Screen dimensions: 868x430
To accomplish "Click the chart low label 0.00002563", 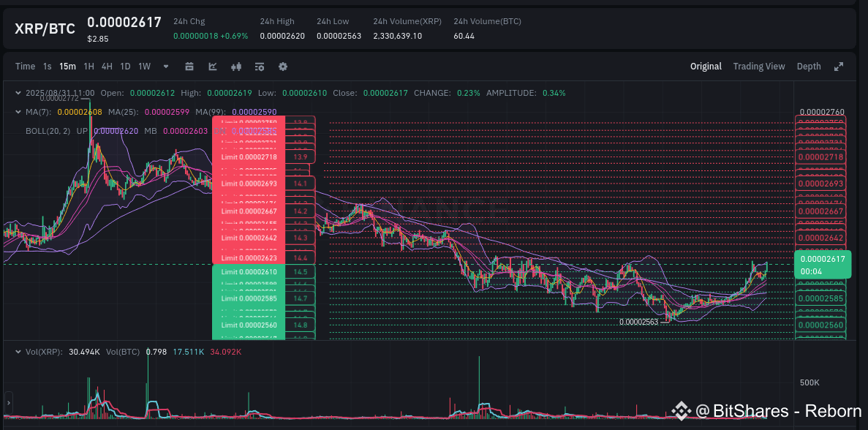I will point(639,322).
